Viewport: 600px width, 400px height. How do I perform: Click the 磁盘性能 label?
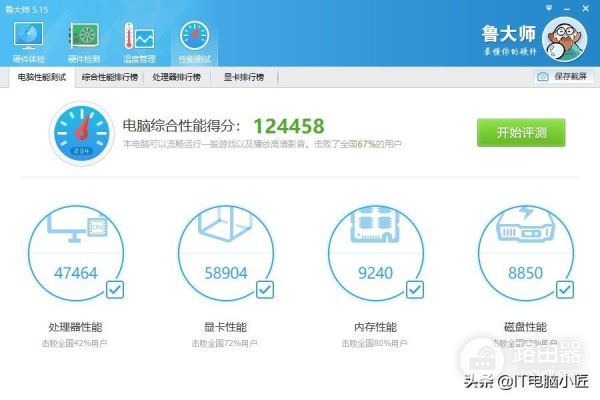(525, 327)
